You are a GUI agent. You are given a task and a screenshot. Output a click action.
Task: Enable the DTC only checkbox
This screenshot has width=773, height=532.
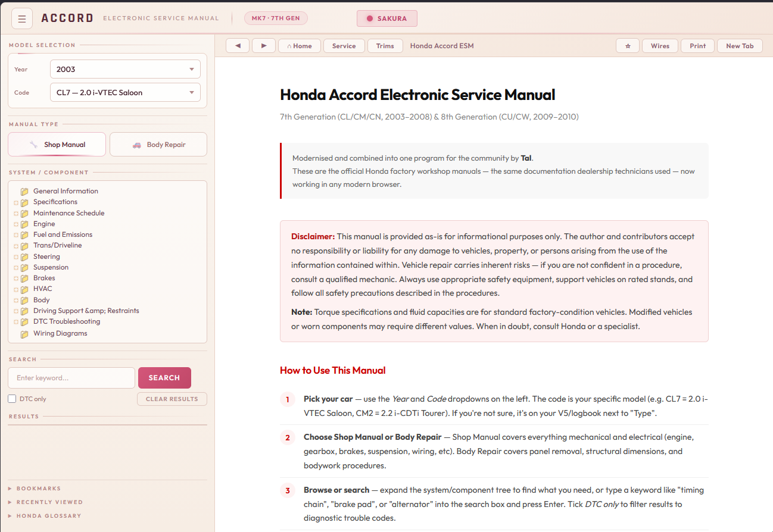pyautogui.click(x=12, y=399)
